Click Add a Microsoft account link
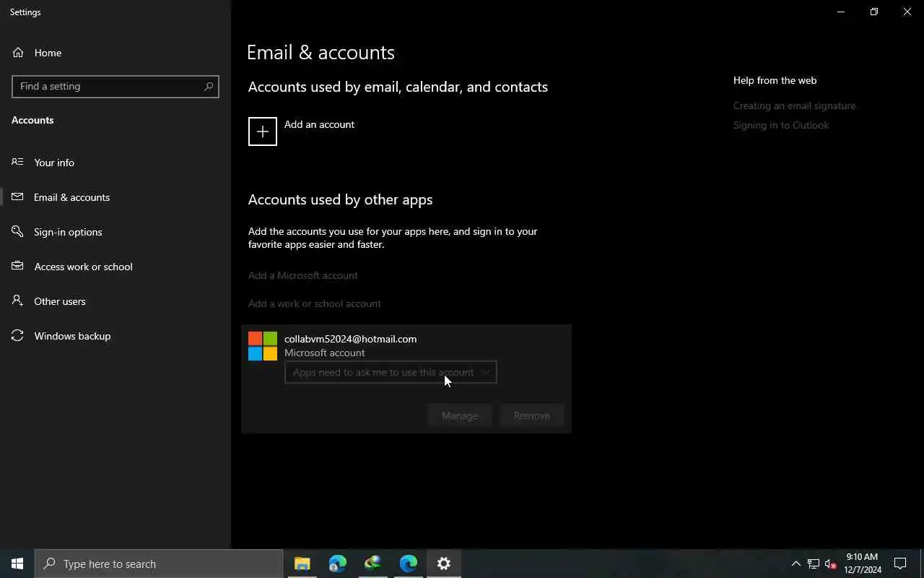The height and width of the screenshot is (578, 924). point(303,275)
